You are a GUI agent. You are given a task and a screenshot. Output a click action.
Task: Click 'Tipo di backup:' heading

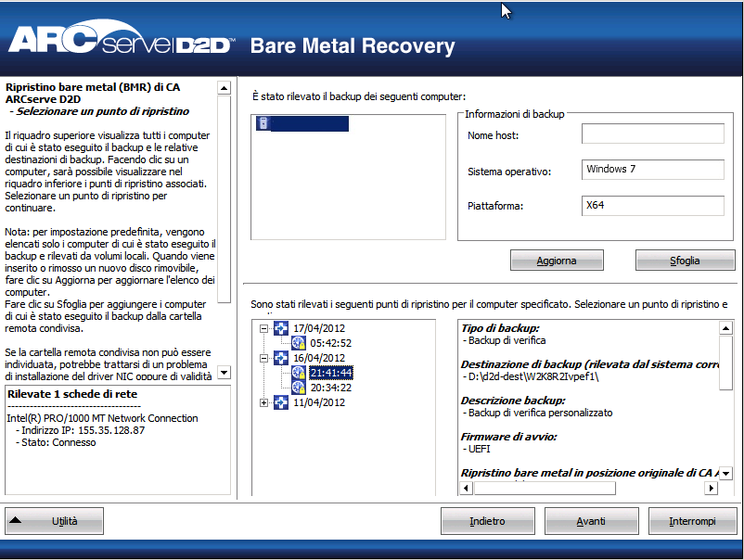(x=500, y=328)
